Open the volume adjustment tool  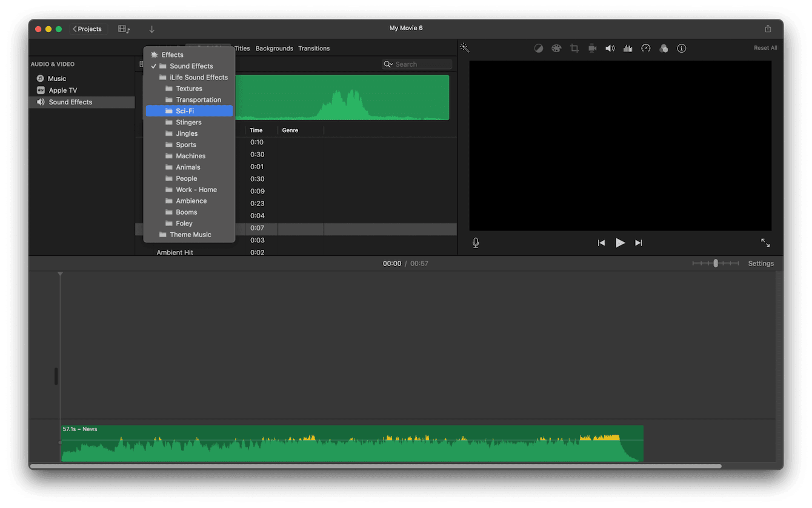(610, 48)
